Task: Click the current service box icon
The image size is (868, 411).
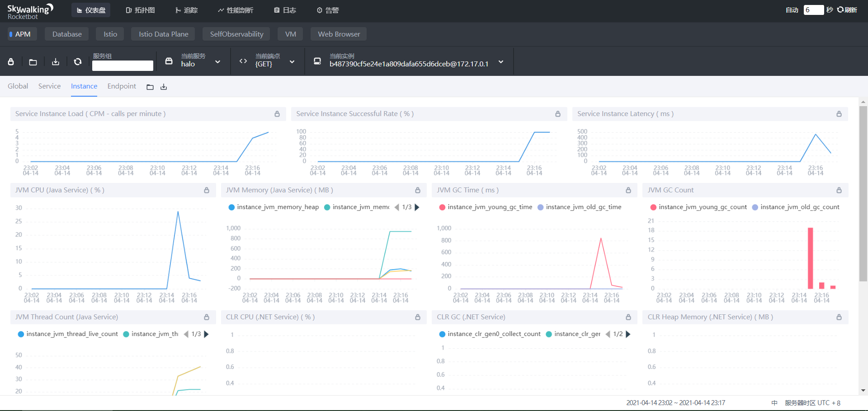Action: point(169,61)
